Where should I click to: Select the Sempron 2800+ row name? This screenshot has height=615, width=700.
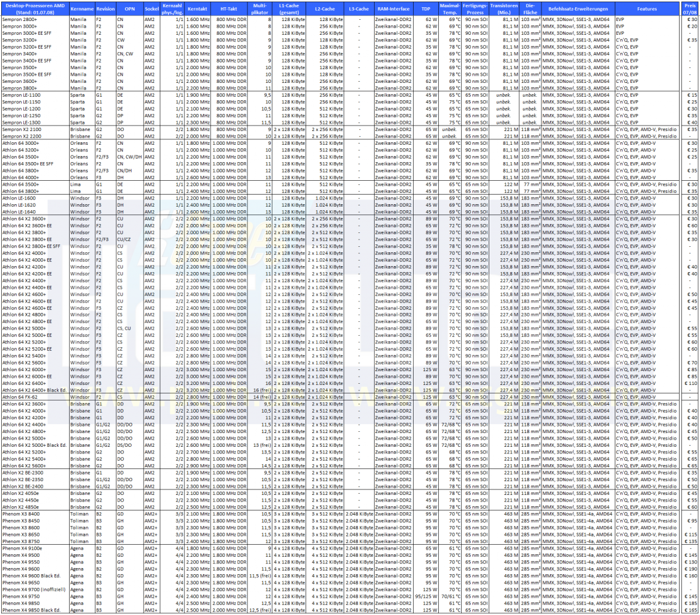[20, 20]
